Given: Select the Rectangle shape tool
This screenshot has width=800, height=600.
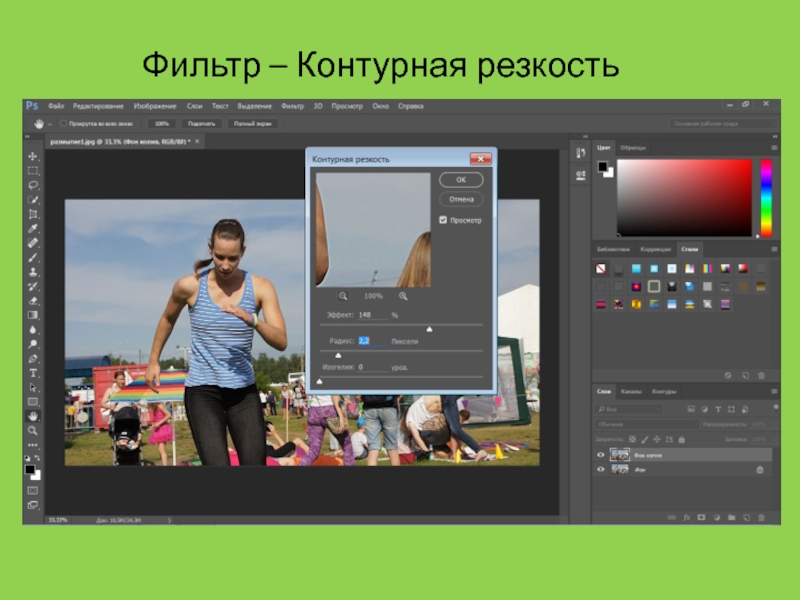Looking at the screenshot, I should [x=33, y=402].
